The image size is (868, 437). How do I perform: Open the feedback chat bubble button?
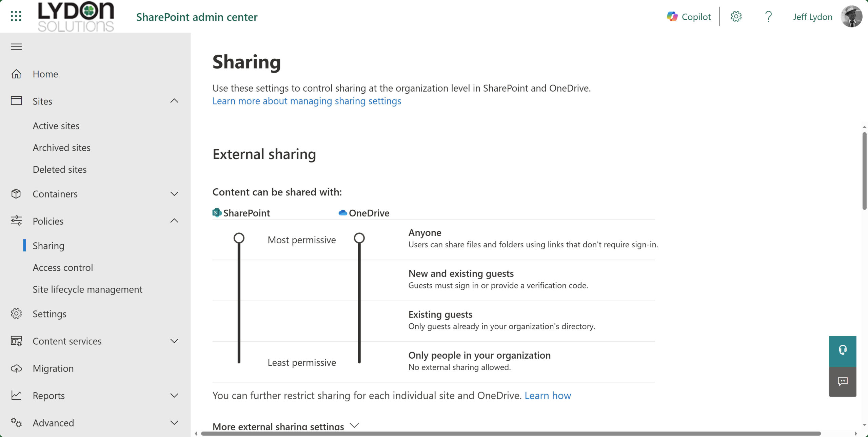pos(843,382)
